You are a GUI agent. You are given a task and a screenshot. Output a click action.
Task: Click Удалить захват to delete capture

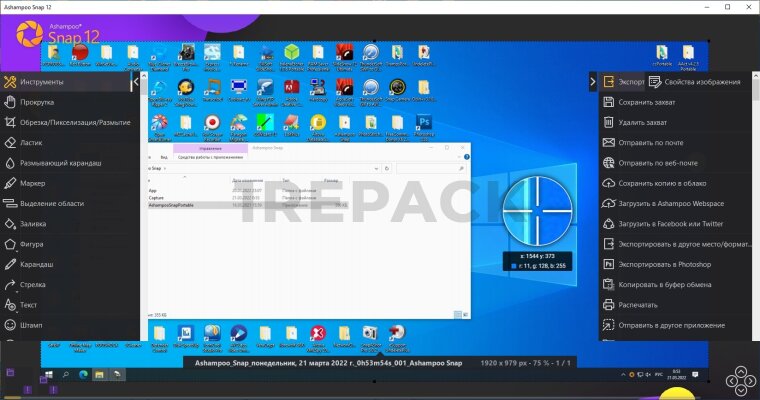[642, 122]
